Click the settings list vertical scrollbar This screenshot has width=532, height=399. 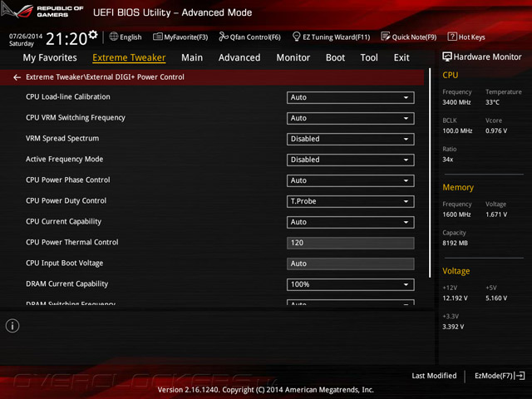tap(430, 173)
